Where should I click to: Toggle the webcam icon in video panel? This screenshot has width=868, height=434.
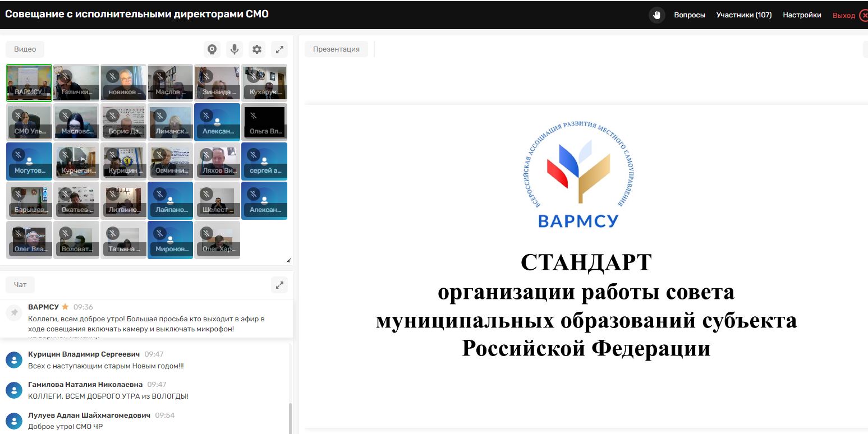tap(212, 49)
